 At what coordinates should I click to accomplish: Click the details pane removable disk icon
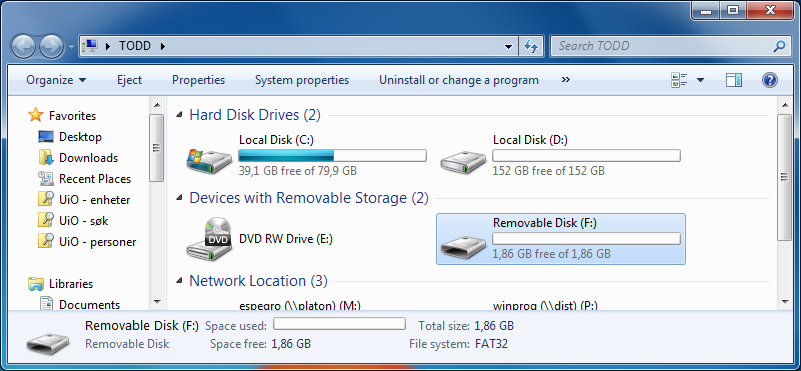(49, 343)
